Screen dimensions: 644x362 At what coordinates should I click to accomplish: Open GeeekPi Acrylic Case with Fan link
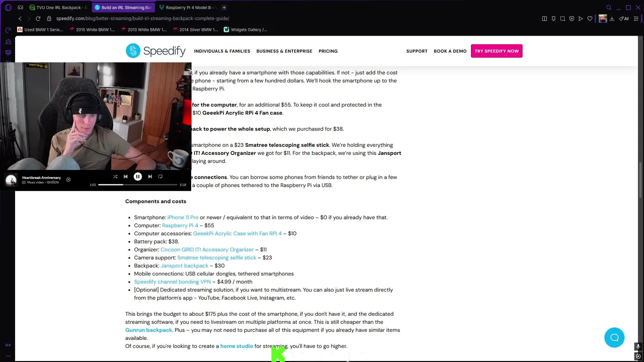tap(237, 233)
